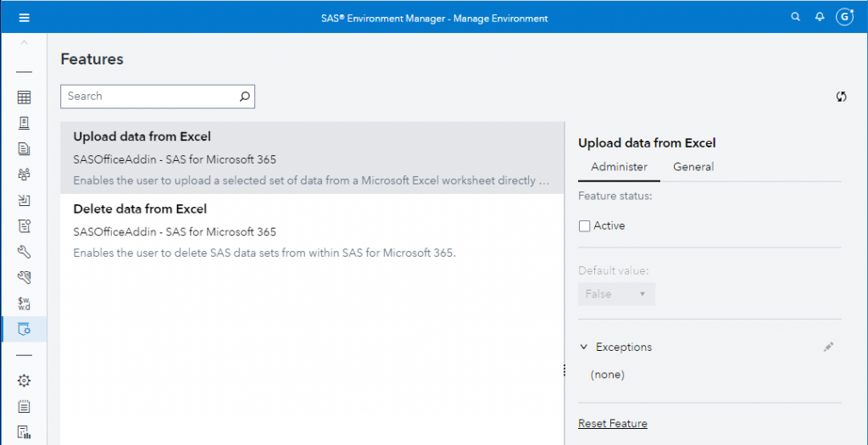Refresh the Features list
Image resolution: width=868 pixels, height=445 pixels.
point(841,97)
